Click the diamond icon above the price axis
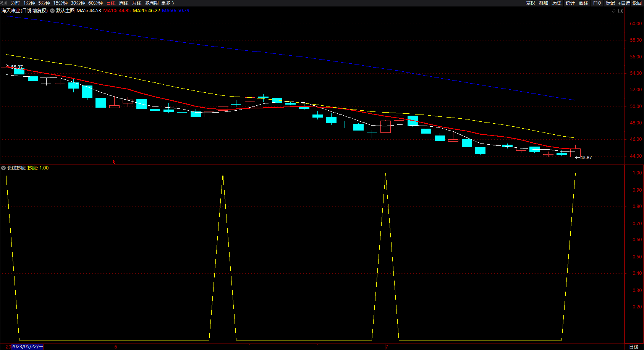This screenshot has height=350, width=644. click(614, 11)
